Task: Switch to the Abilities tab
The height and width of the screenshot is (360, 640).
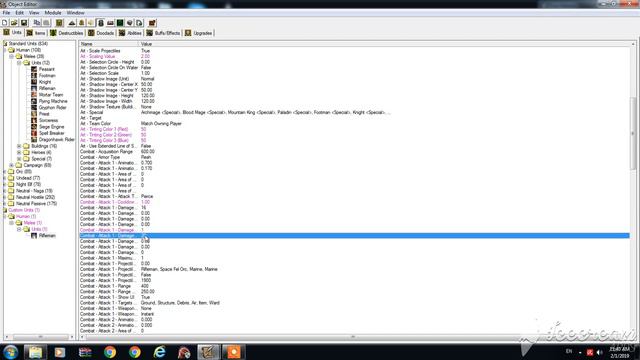Action: (131, 33)
